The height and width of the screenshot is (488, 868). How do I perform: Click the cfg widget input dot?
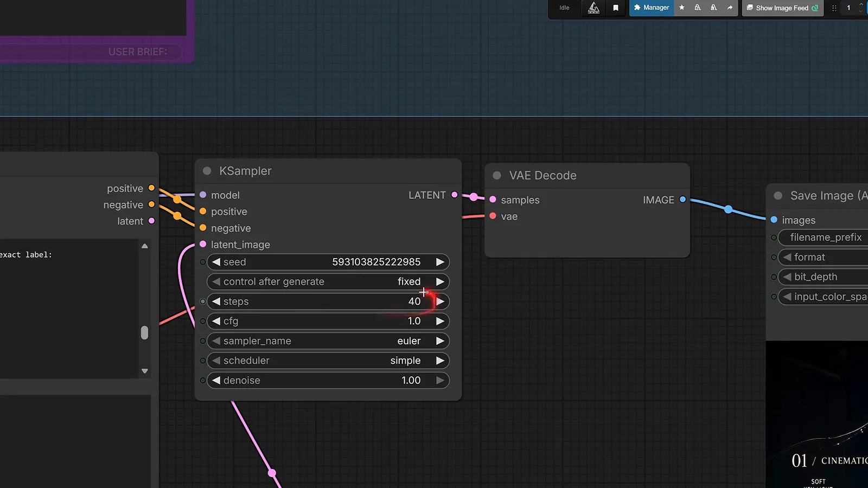click(x=203, y=321)
